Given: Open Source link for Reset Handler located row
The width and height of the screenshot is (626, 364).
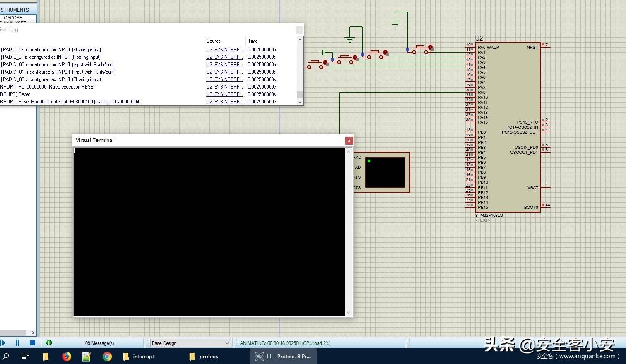Looking at the screenshot, I should 224,102.
